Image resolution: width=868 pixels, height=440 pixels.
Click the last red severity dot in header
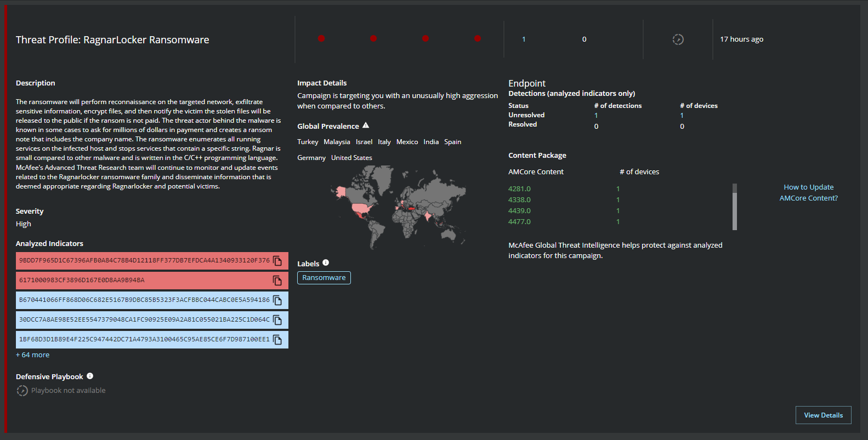point(478,38)
